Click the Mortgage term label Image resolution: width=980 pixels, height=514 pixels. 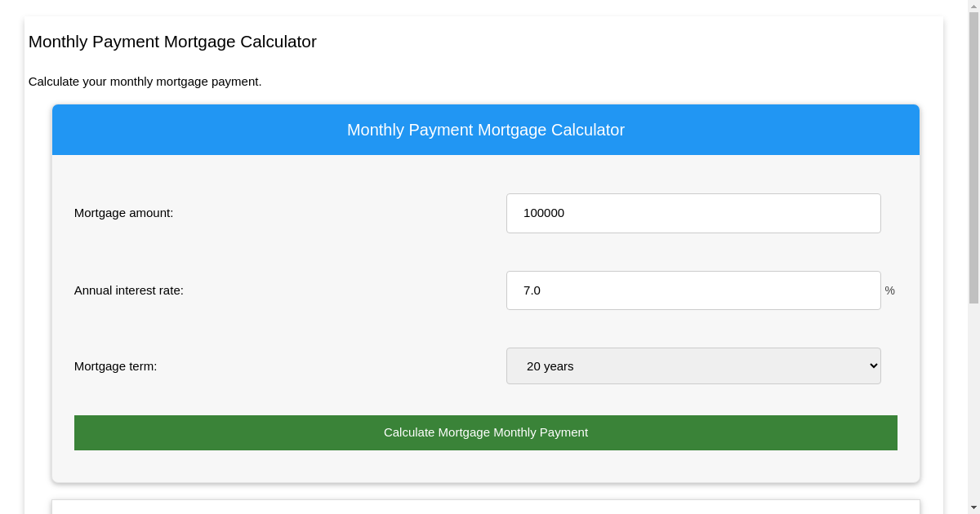tap(115, 366)
